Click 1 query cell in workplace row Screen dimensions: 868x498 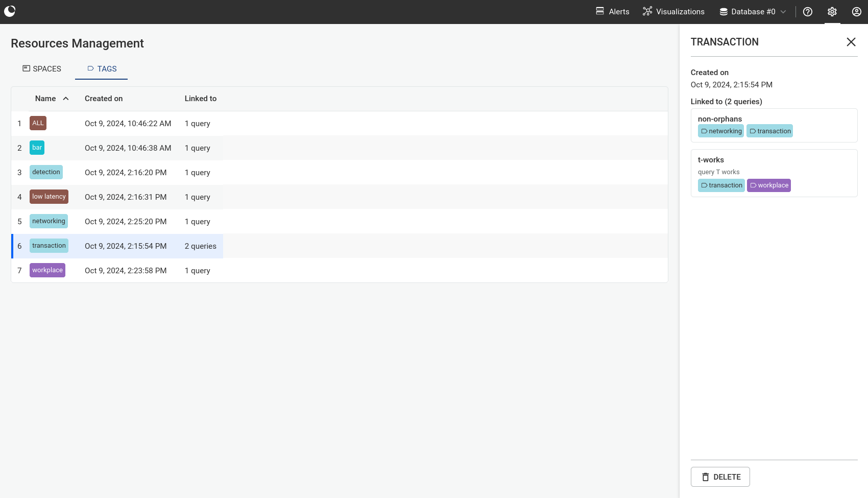[x=198, y=271]
